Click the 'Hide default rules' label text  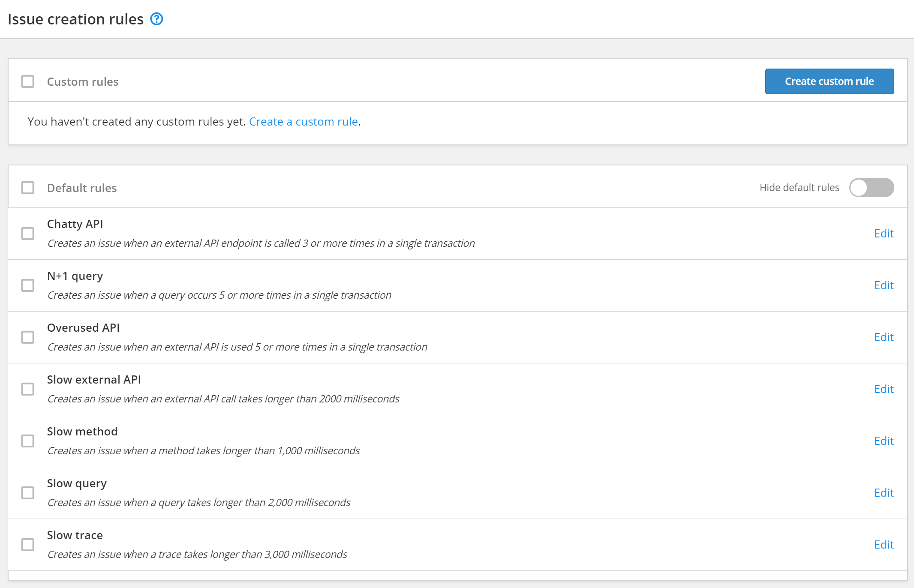click(799, 188)
